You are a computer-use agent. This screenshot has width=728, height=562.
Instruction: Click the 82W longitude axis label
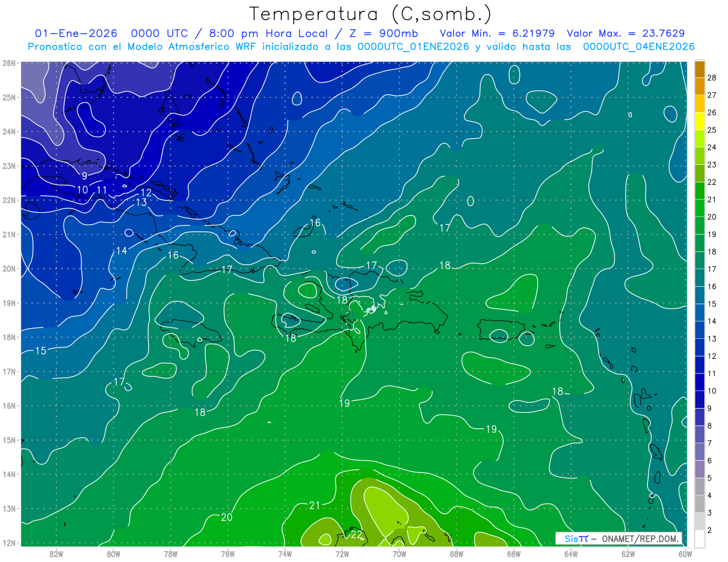56,553
